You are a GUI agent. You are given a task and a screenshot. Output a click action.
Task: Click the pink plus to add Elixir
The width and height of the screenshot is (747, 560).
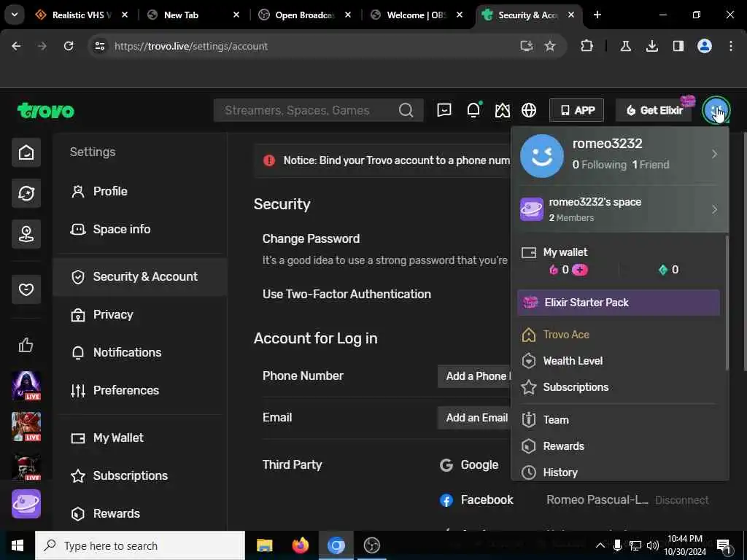tap(580, 270)
